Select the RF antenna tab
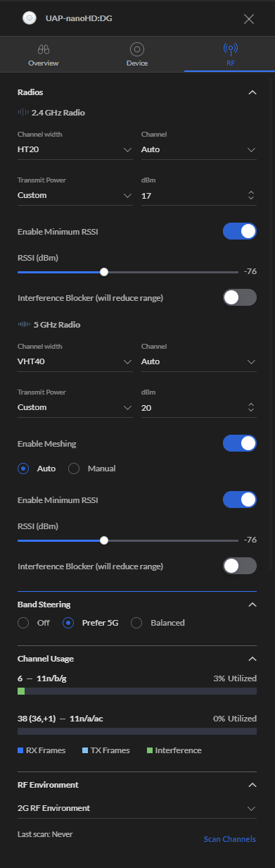The width and height of the screenshot is (275, 868). coord(230,55)
